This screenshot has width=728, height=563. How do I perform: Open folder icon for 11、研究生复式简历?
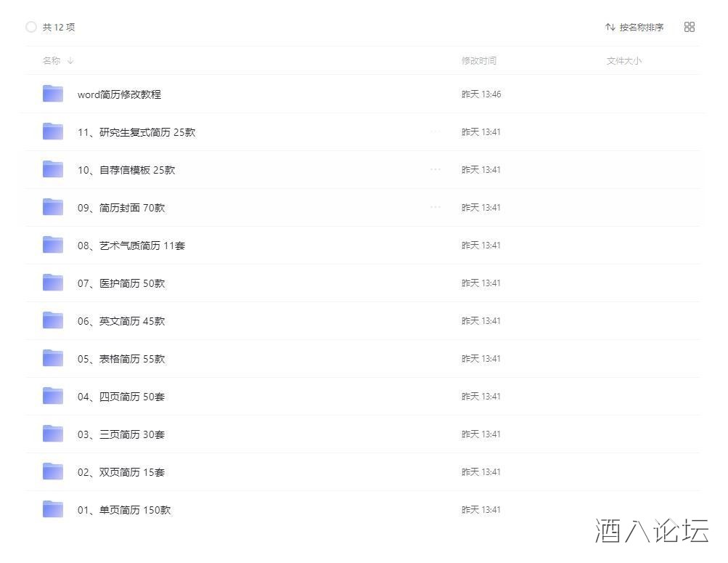tap(53, 131)
